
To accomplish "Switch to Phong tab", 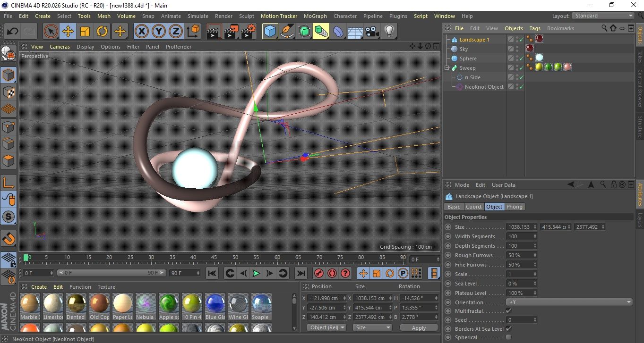I will [515, 207].
